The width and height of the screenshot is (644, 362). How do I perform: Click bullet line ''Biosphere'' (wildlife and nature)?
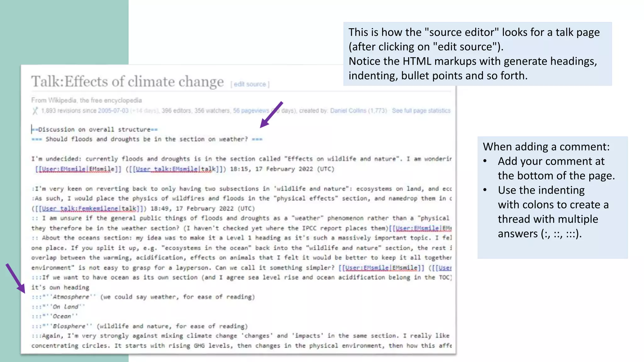point(140,326)
